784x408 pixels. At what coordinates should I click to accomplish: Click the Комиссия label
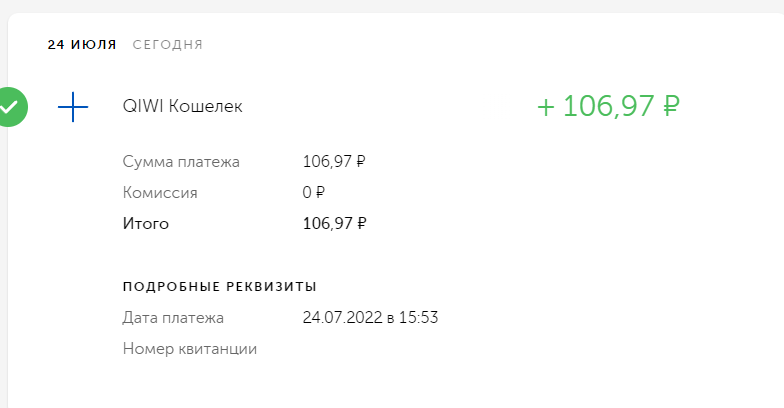pos(160,193)
